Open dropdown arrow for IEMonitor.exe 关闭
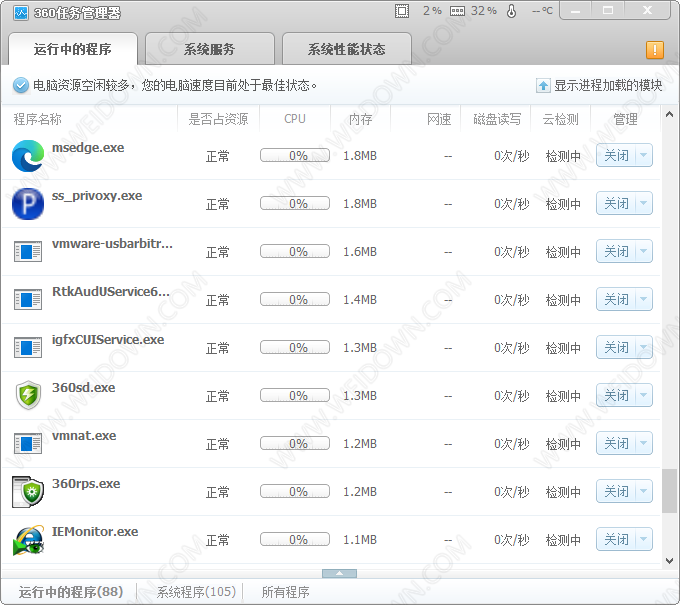Screen dimensions: 680x605 (644, 539)
